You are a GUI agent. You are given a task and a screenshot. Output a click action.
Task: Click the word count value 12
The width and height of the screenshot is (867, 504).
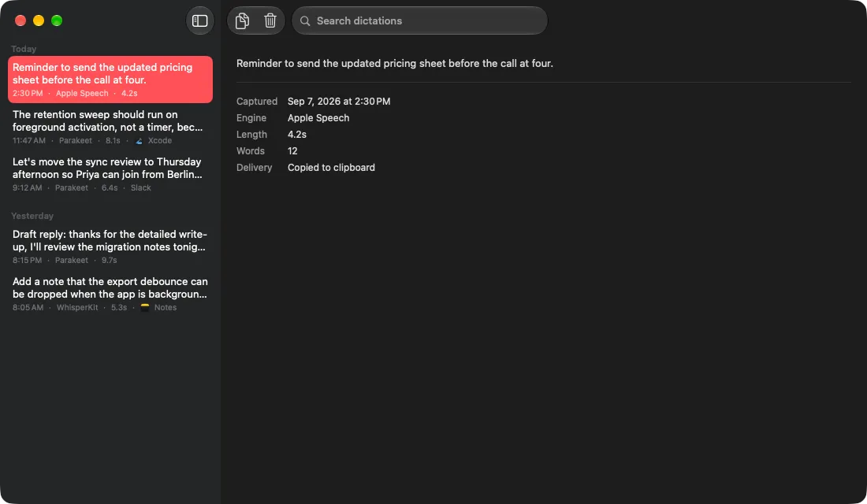coord(292,151)
